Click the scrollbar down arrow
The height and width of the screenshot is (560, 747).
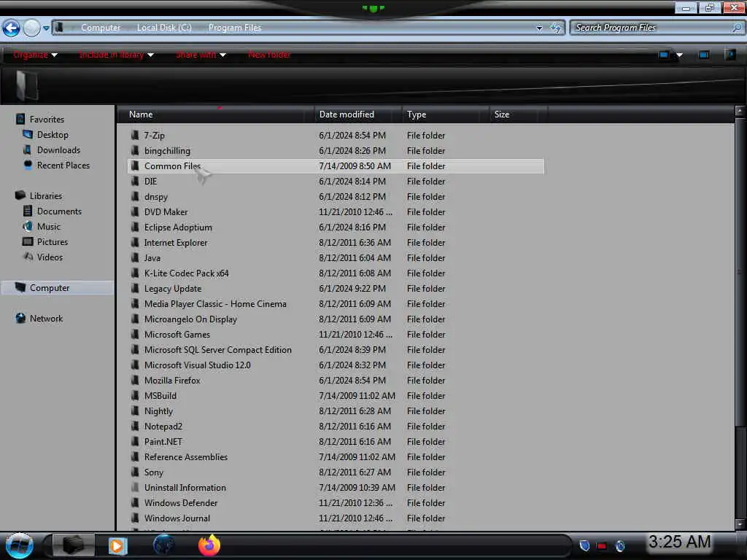(740, 524)
